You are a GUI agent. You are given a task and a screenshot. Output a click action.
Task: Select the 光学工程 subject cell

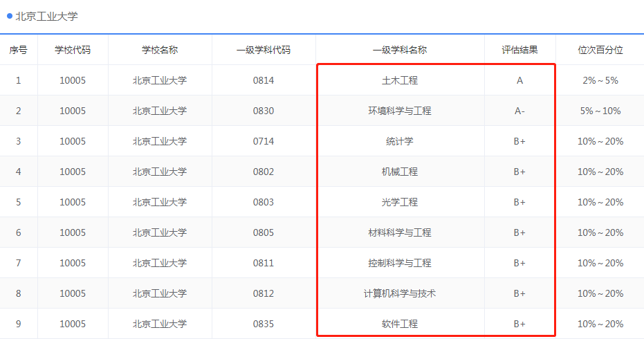pyautogui.click(x=400, y=202)
